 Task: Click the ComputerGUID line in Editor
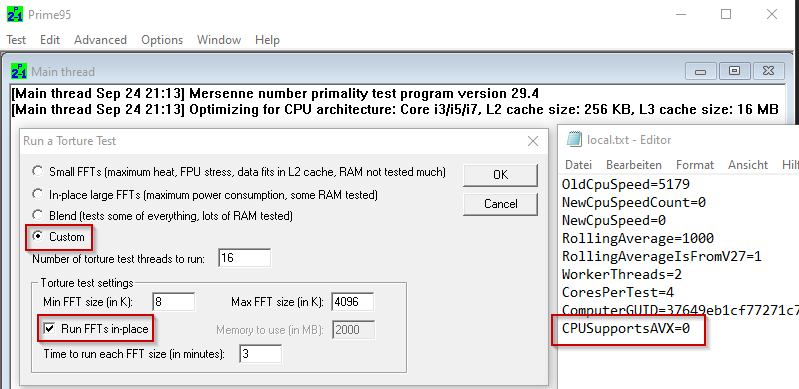[680, 309]
